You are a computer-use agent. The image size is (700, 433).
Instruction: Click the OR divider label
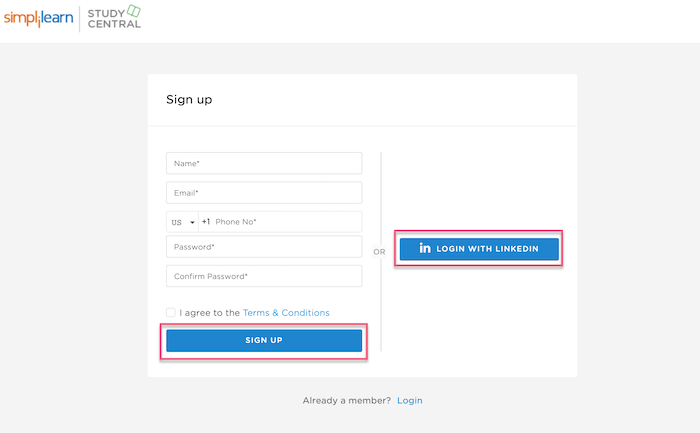[x=379, y=252]
